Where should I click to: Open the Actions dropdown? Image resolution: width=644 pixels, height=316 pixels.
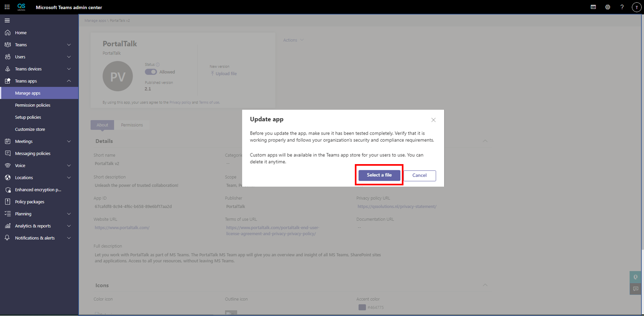pyautogui.click(x=293, y=40)
